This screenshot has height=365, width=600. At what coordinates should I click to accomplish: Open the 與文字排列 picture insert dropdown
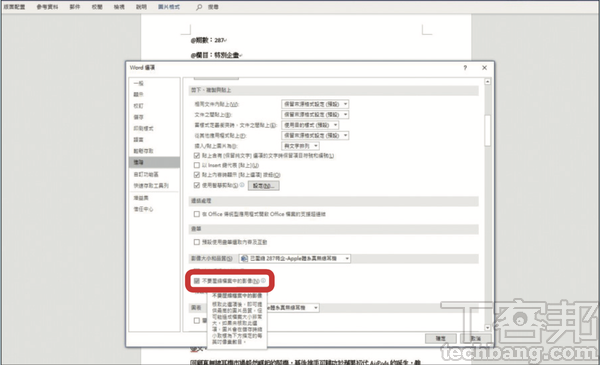click(x=300, y=146)
